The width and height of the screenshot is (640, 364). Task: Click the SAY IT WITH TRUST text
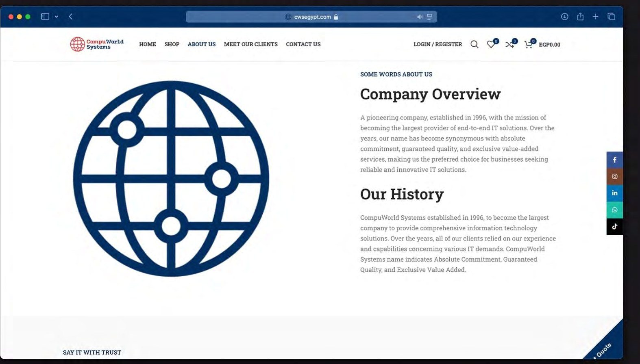tap(92, 352)
